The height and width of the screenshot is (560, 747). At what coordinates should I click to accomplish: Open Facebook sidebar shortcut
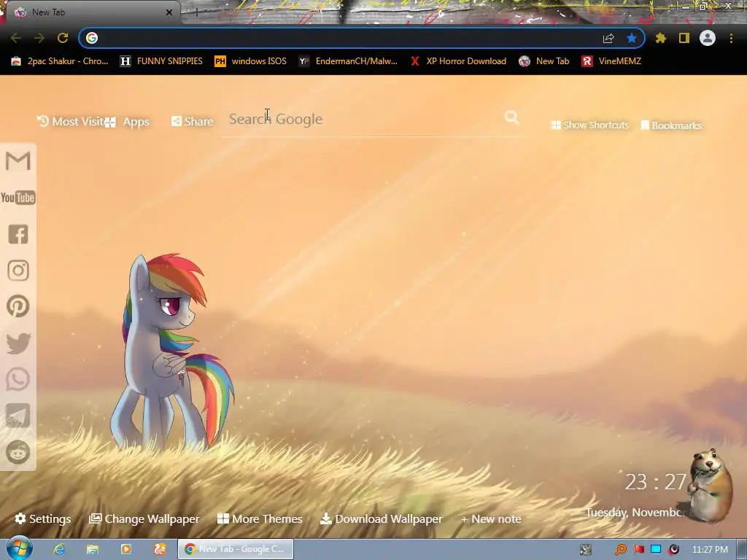(18, 234)
